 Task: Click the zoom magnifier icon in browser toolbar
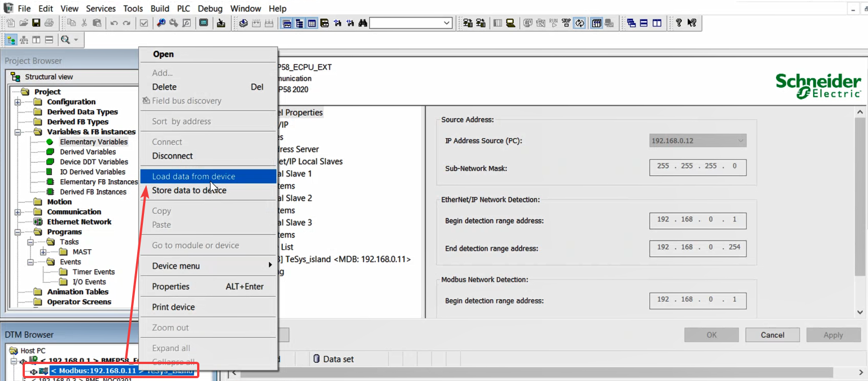pos(66,40)
